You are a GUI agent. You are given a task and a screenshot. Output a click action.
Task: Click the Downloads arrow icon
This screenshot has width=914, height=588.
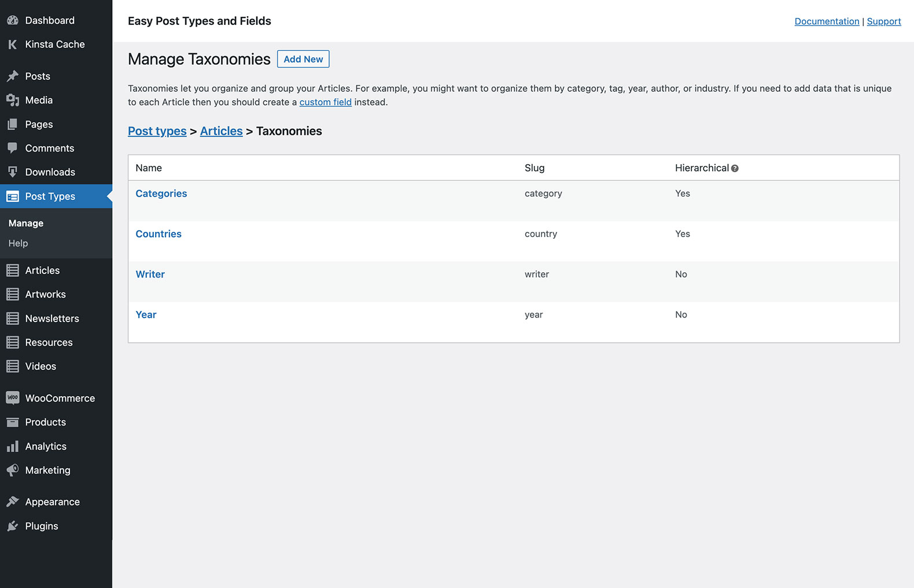pyautogui.click(x=12, y=172)
